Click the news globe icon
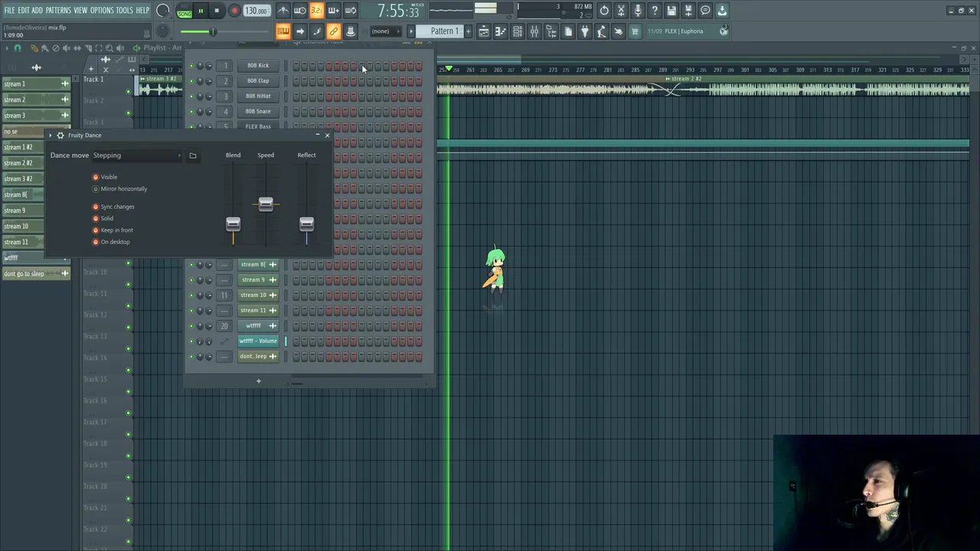 (724, 31)
